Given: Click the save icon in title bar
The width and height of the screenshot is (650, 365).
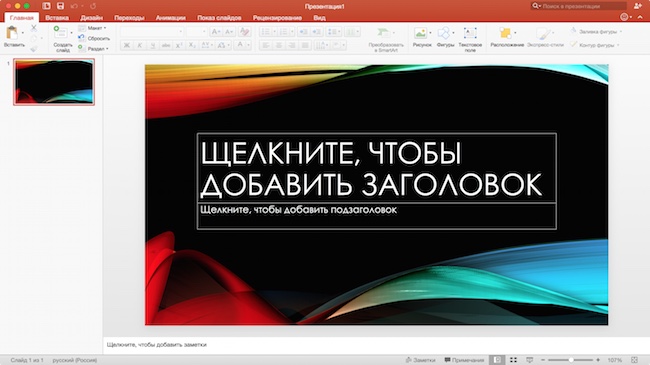Looking at the screenshot, I should pos(61,6).
